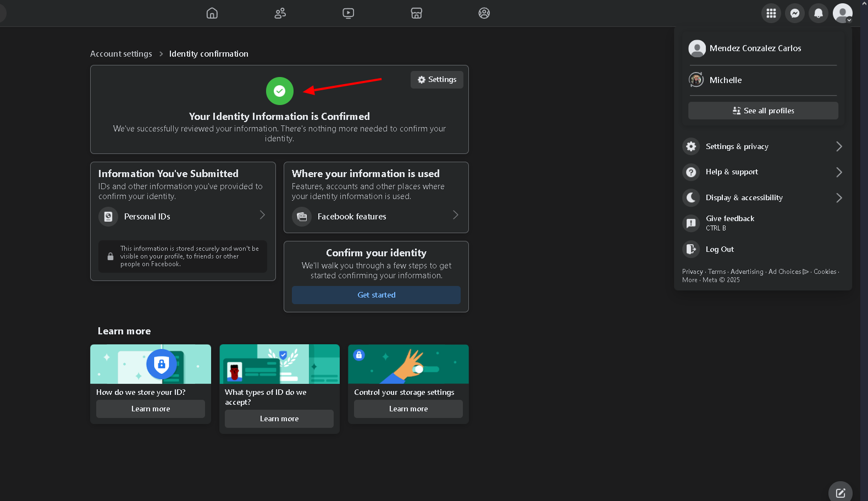868x501 pixels.
Task: Navigate to Account settings breadcrumb link
Action: [x=121, y=54]
